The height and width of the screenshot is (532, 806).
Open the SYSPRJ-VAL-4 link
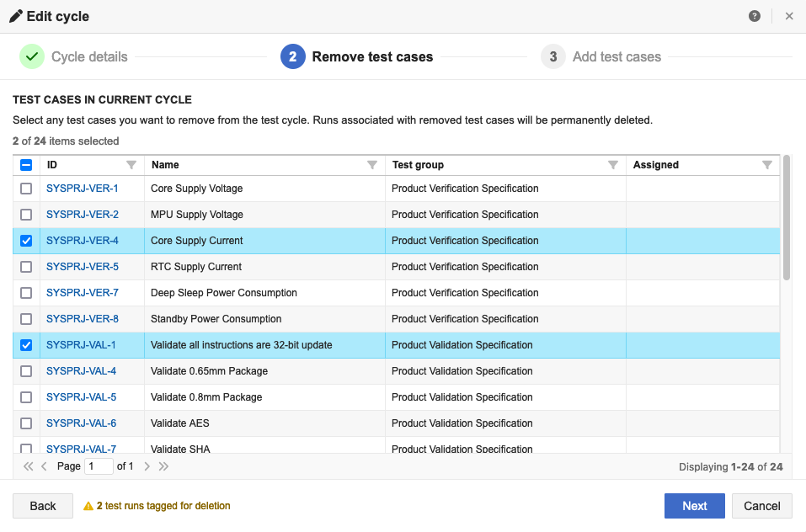pyautogui.click(x=81, y=371)
